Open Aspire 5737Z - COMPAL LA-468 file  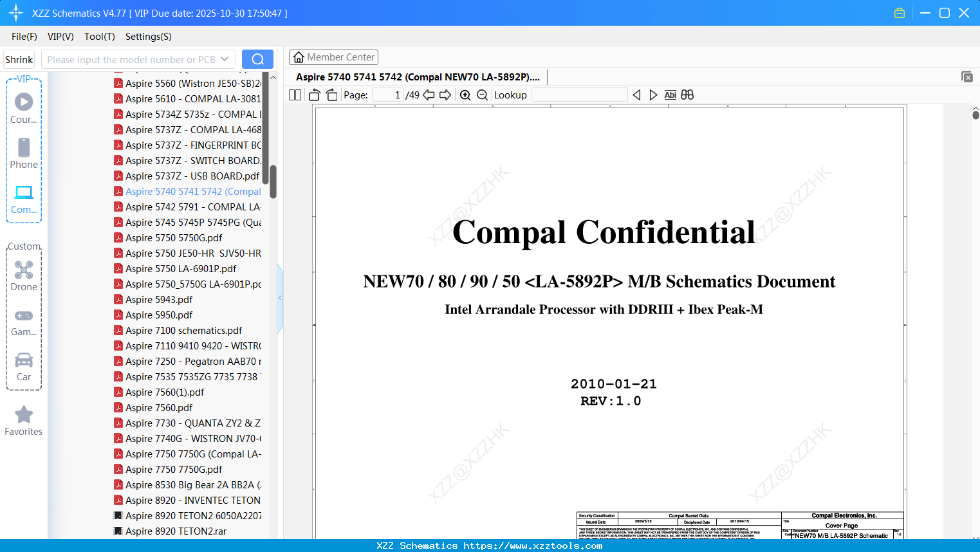point(187,129)
